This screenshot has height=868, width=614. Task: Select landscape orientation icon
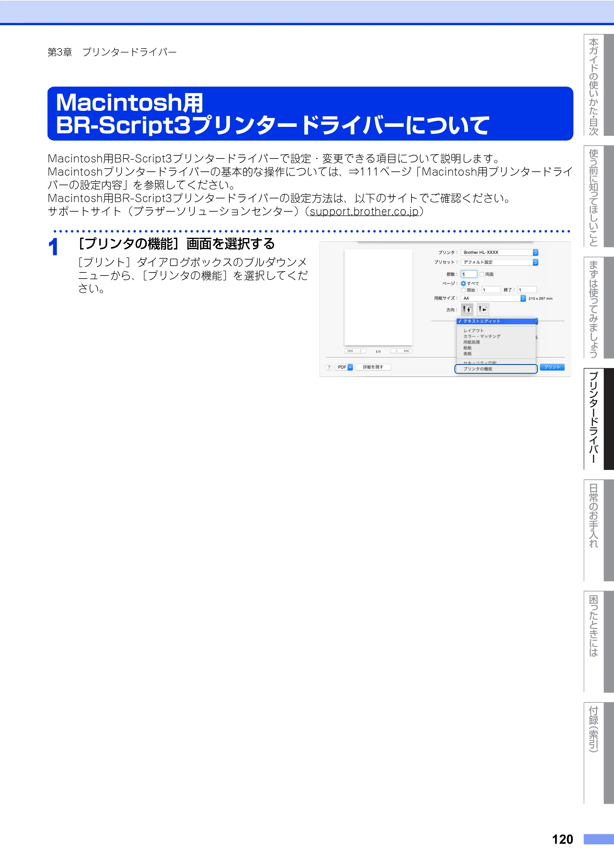click(x=483, y=309)
